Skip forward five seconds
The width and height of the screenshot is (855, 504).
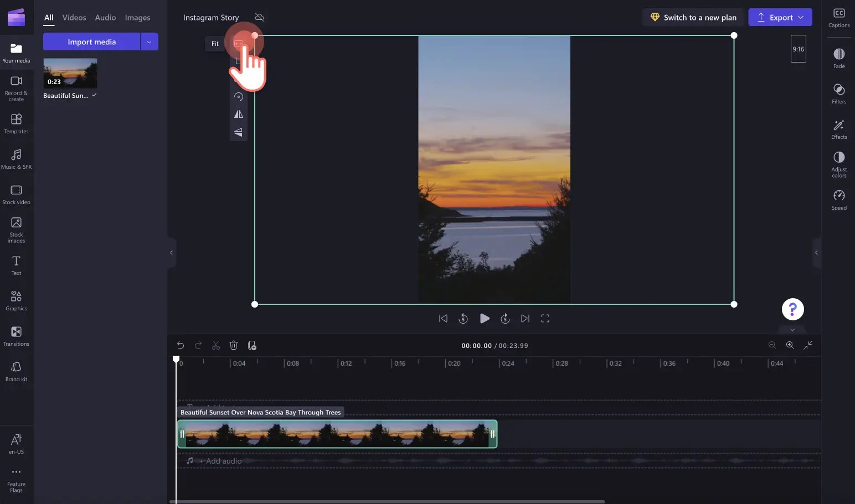click(505, 319)
